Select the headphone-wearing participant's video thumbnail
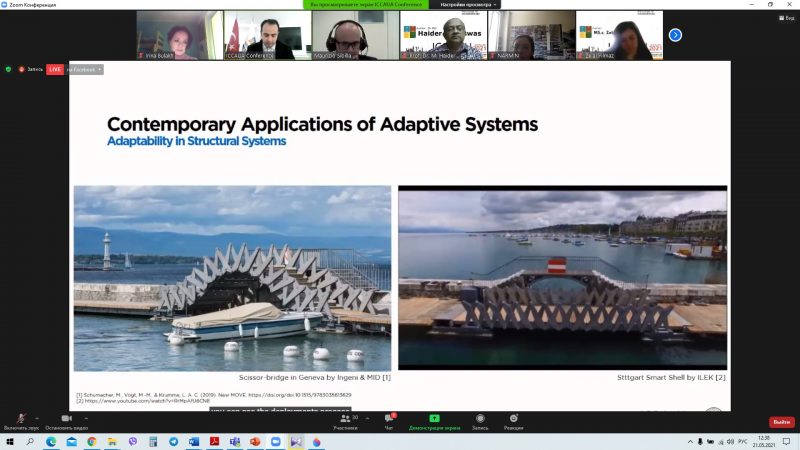This screenshot has width=800, height=450. coord(356,35)
